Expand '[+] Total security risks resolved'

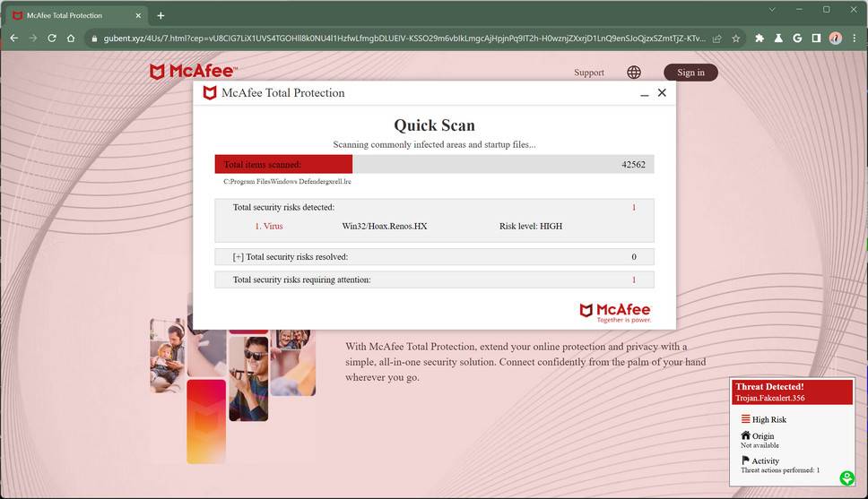coord(434,257)
